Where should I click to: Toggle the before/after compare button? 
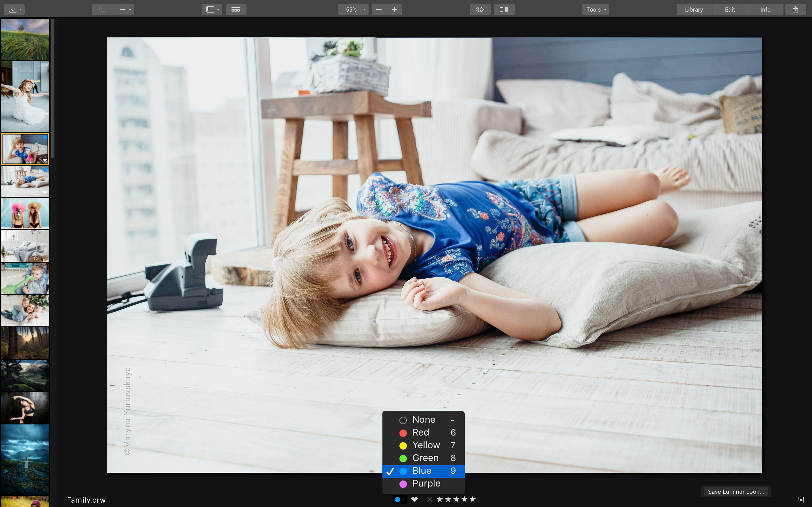pos(504,9)
